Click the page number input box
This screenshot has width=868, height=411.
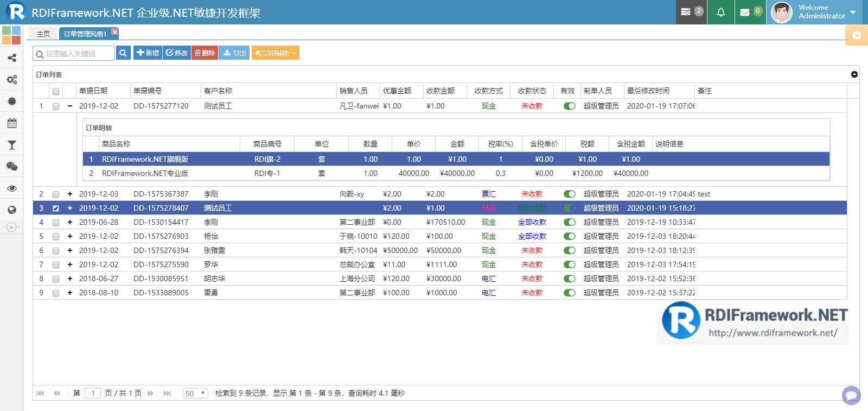click(x=93, y=393)
